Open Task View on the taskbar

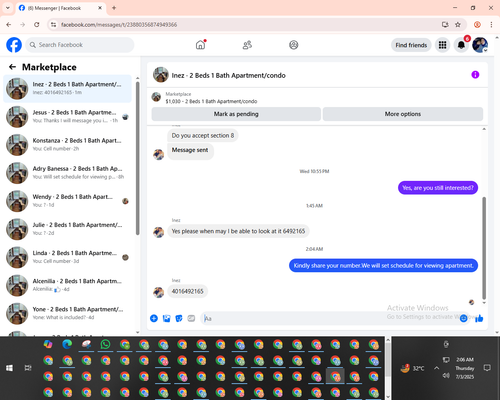(28, 368)
